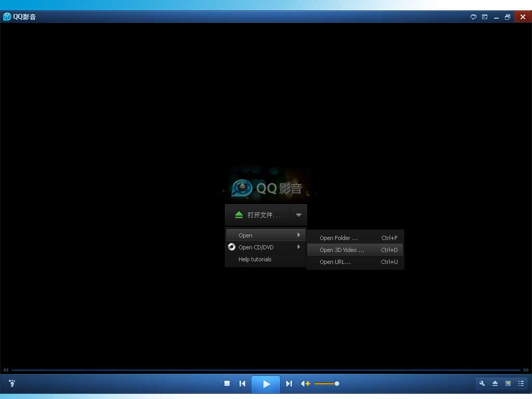The image size is (532, 399).
Task: Click the fast-forward arrows at seek bar end
Action: 526,370
